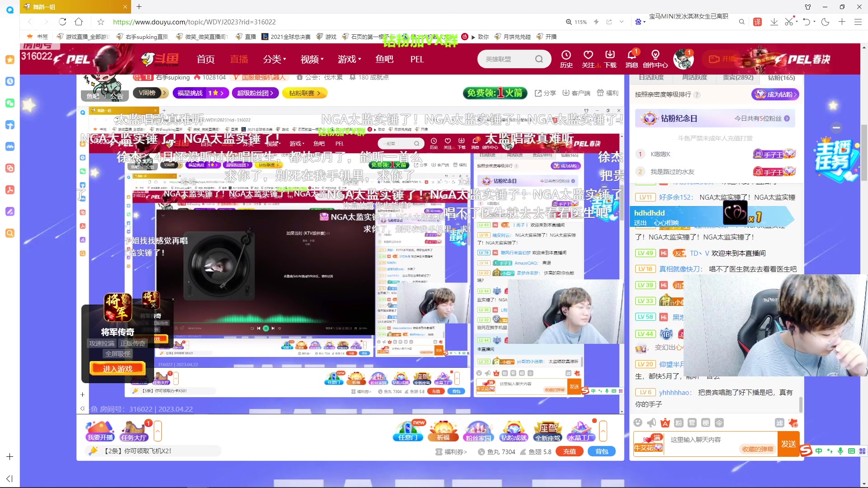
Task: Click the 发送 send button
Action: point(788,444)
